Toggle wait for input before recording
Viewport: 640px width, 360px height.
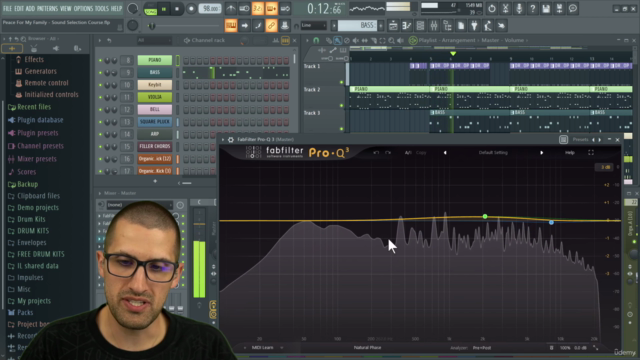tap(244, 9)
